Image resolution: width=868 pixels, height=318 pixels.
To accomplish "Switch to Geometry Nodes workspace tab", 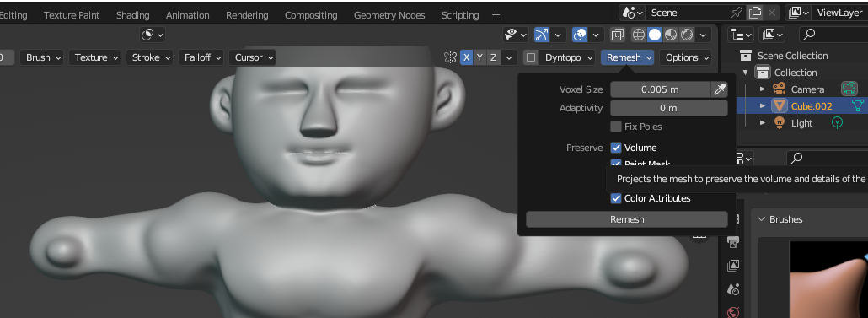I will click(389, 15).
